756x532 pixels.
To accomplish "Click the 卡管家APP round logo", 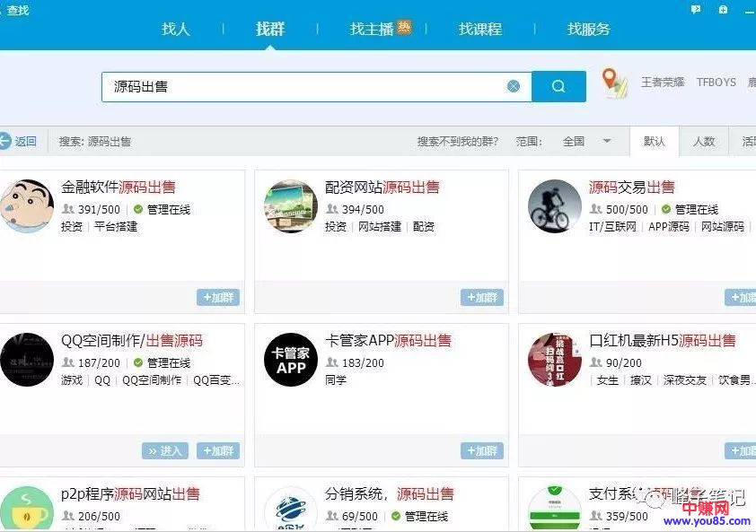I will point(291,360).
